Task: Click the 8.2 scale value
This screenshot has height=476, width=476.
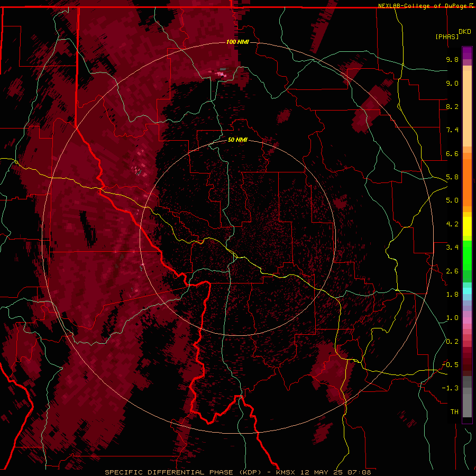Action: tap(452, 106)
